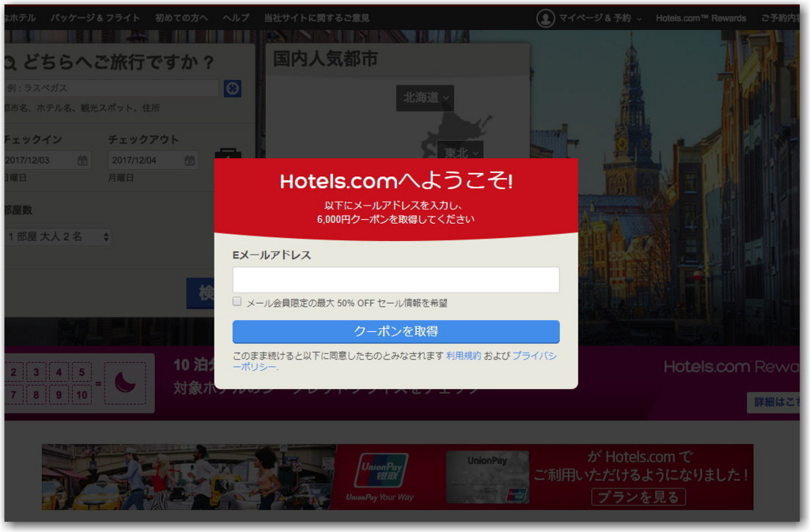Click the クーポンを取得 button
This screenshot has width=810, height=532.
coord(396,331)
